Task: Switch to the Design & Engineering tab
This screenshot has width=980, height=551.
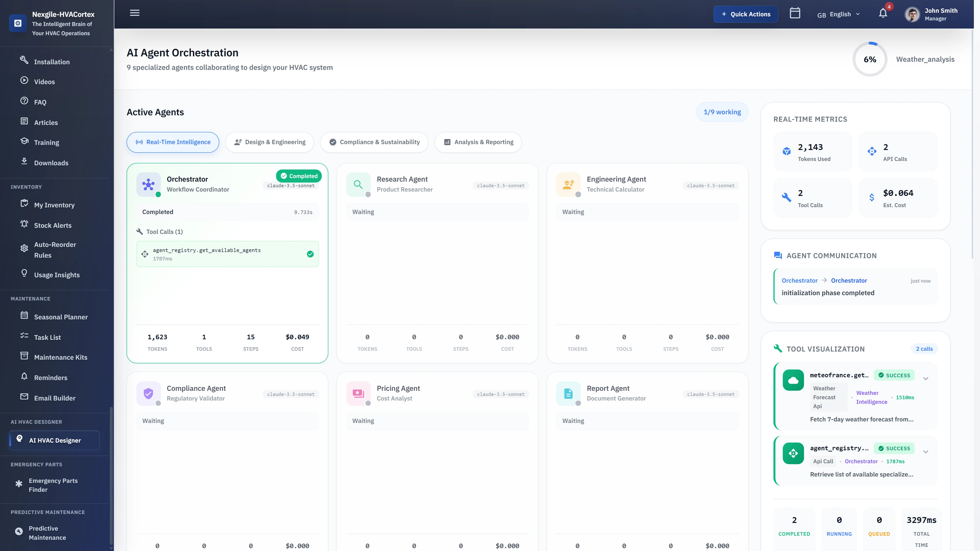Action: pos(270,142)
